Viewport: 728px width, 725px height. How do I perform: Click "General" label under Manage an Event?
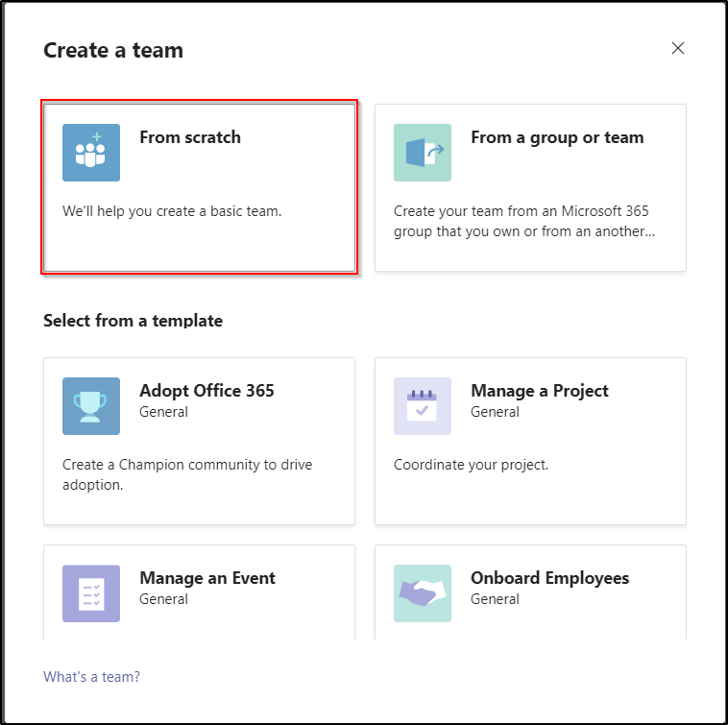coord(163,599)
